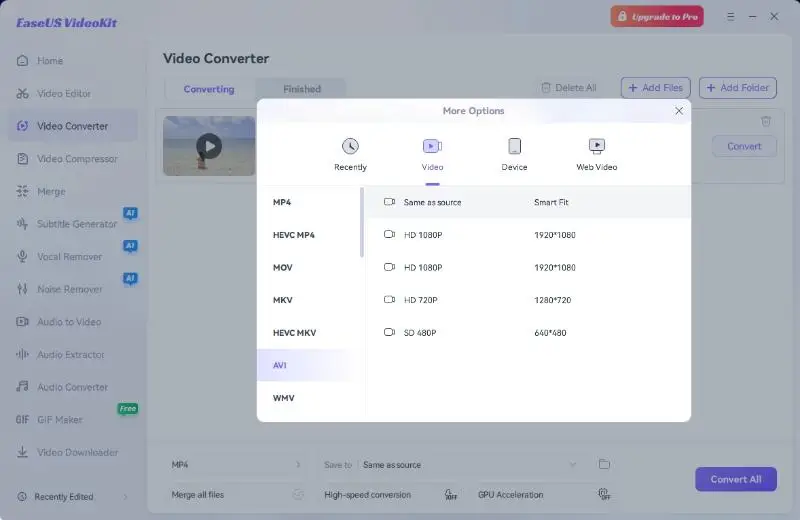Screen dimensions: 800x520
Task: Click Add Folder button
Action: point(738,88)
